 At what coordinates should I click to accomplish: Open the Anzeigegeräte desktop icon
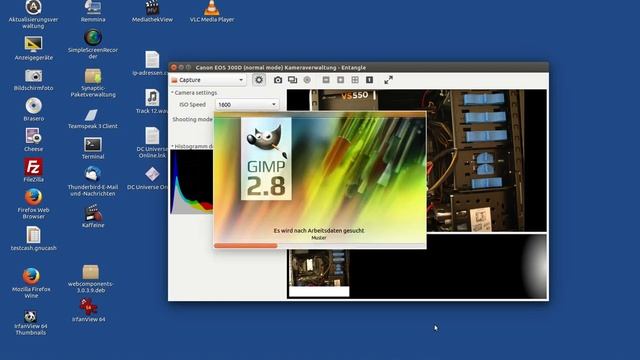[x=33, y=48]
